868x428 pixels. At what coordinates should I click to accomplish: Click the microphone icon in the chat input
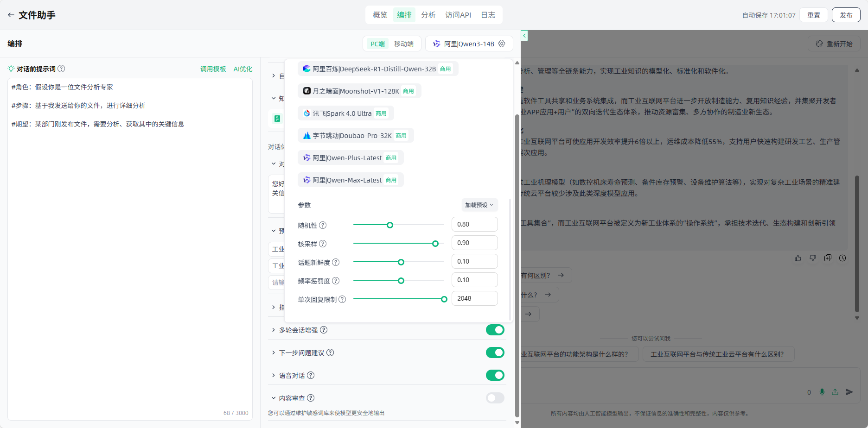click(x=822, y=392)
